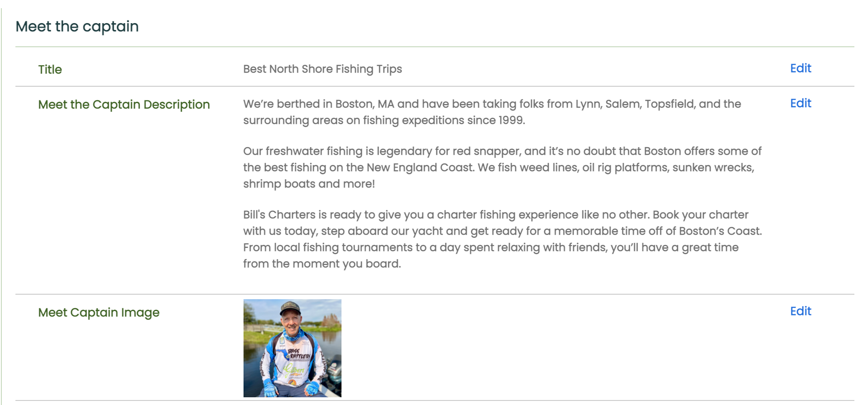
Task: Select the 'Title' field label
Action: [x=50, y=69]
